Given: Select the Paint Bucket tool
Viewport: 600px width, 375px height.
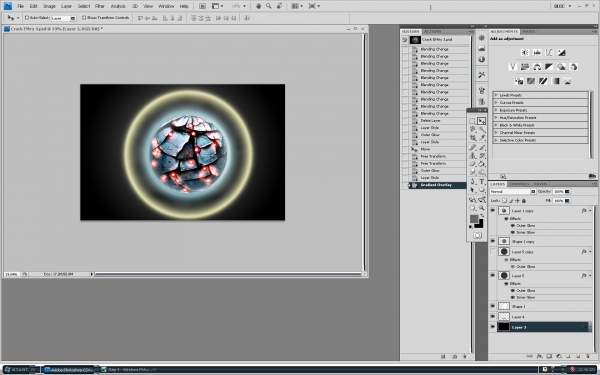Looking at the screenshot, I should [x=481, y=164].
